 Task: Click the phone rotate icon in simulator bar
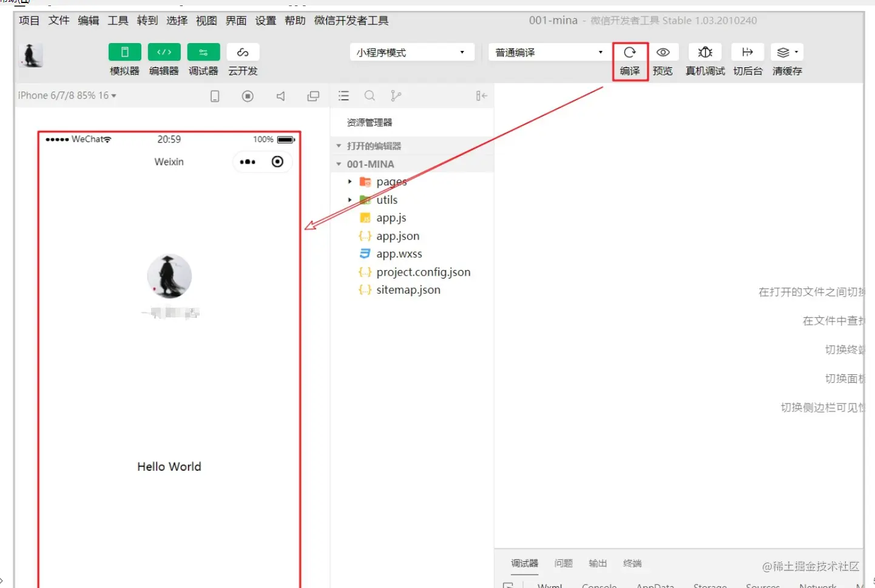pyautogui.click(x=215, y=96)
